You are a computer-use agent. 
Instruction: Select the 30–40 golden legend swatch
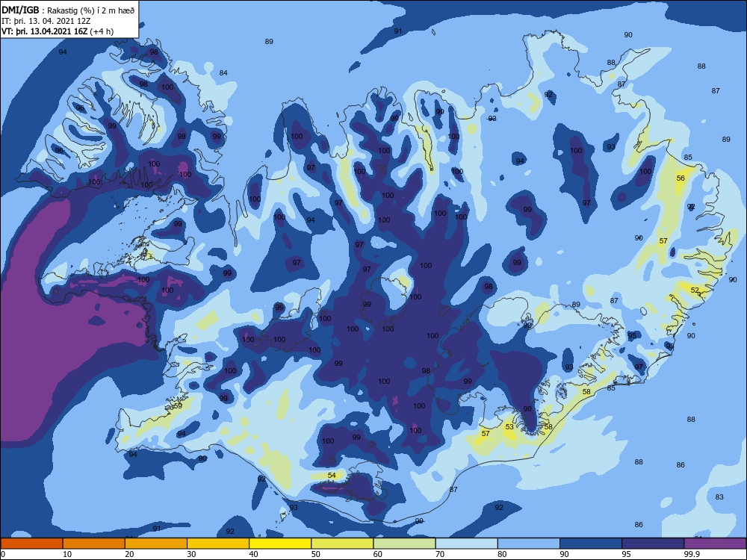point(218,544)
